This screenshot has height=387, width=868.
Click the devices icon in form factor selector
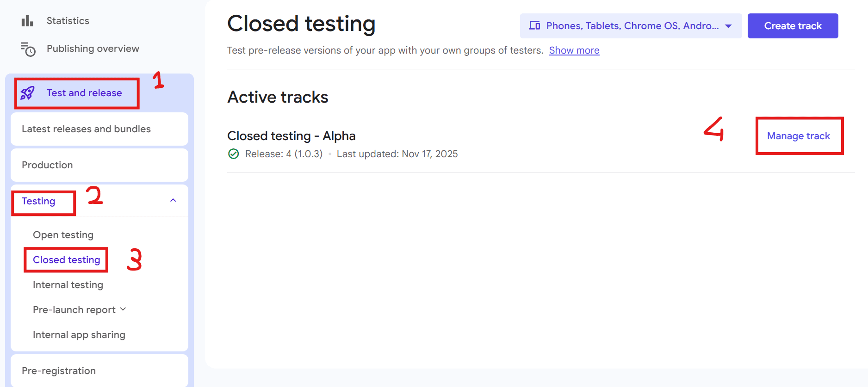pyautogui.click(x=534, y=26)
